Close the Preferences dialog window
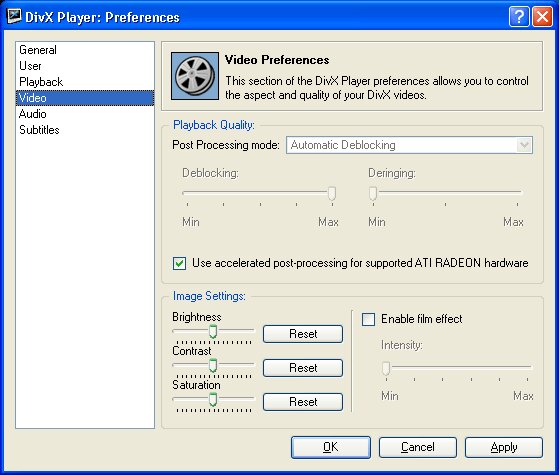Image resolution: width=559 pixels, height=475 pixels. pyautogui.click(x=542, y=16)
